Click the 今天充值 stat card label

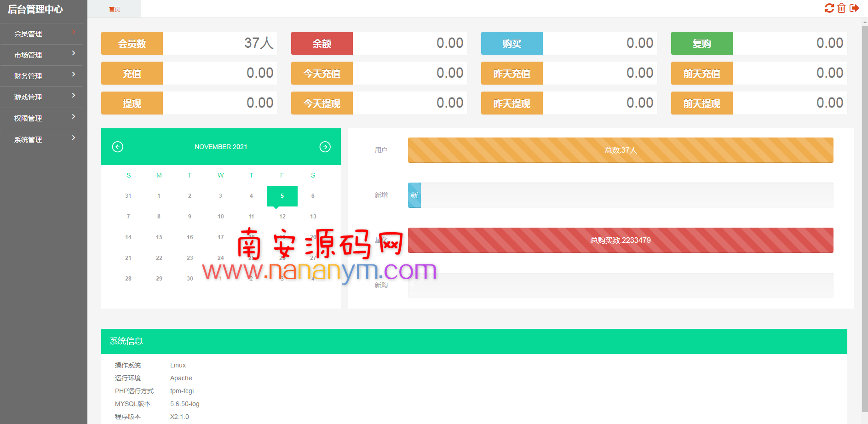click(322, 73)
